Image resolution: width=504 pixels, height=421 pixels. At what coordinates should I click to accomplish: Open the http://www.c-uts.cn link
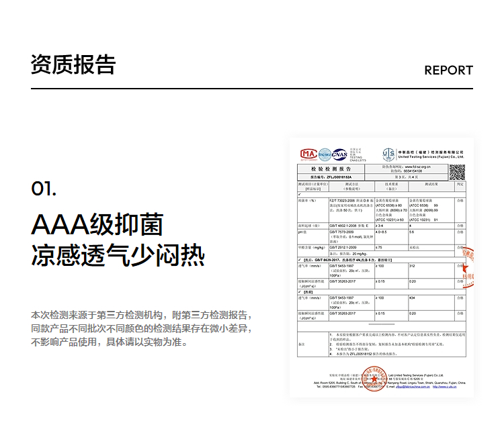coord(444,387)
